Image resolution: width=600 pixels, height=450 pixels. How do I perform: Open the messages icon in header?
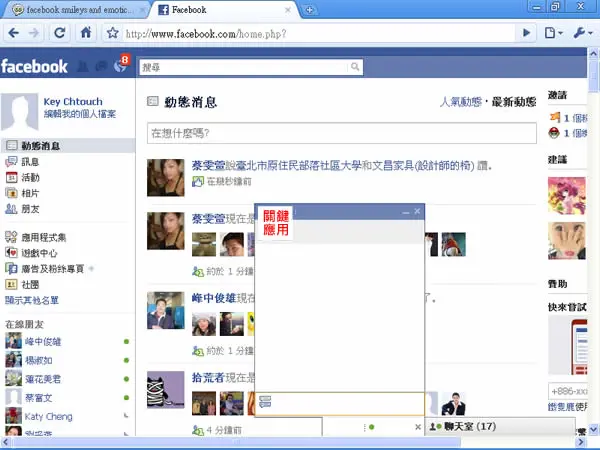tap(101, 67)
